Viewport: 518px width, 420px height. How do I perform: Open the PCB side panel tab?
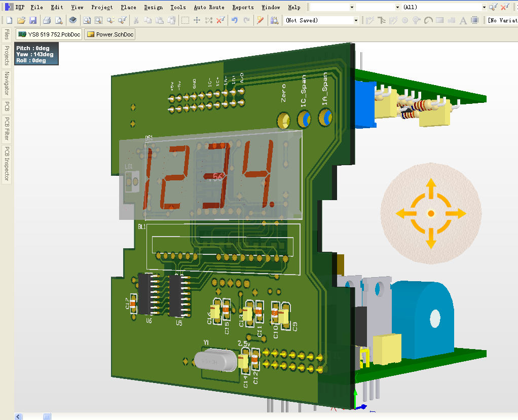click(x=7, y=106)
